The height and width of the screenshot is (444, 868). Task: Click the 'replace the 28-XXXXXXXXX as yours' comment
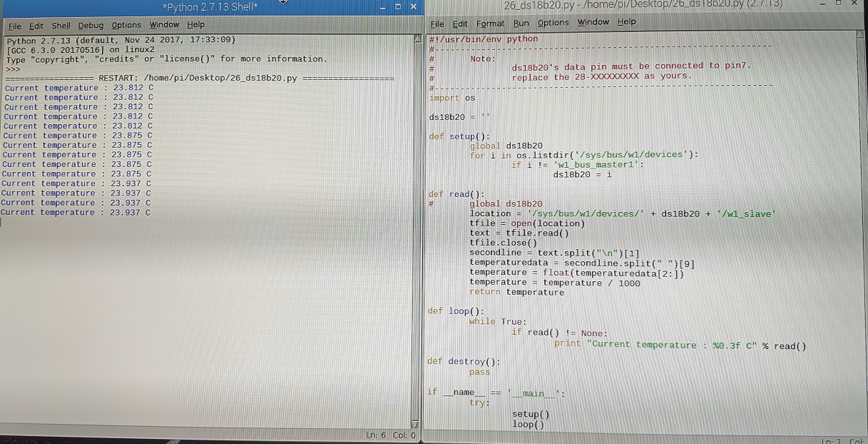tap(601, 76)
